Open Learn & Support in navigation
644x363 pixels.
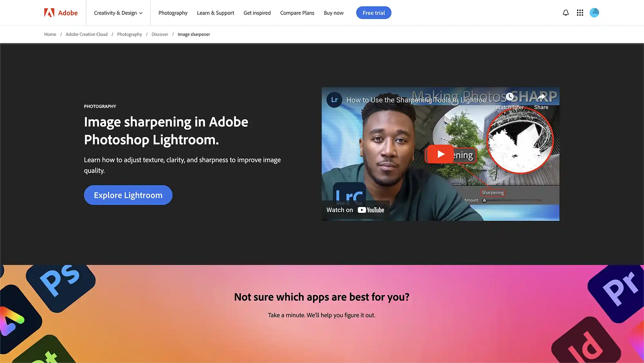(215, 13)
